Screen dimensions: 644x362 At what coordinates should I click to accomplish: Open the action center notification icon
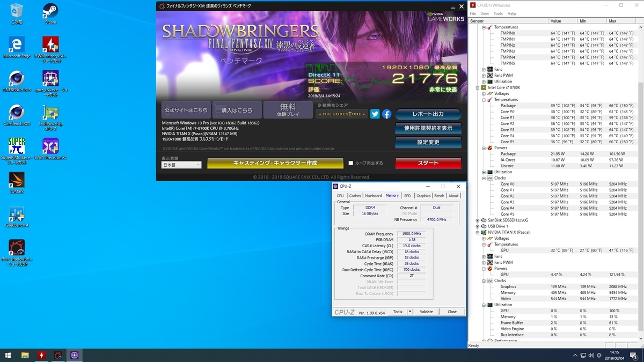[634, 356]
